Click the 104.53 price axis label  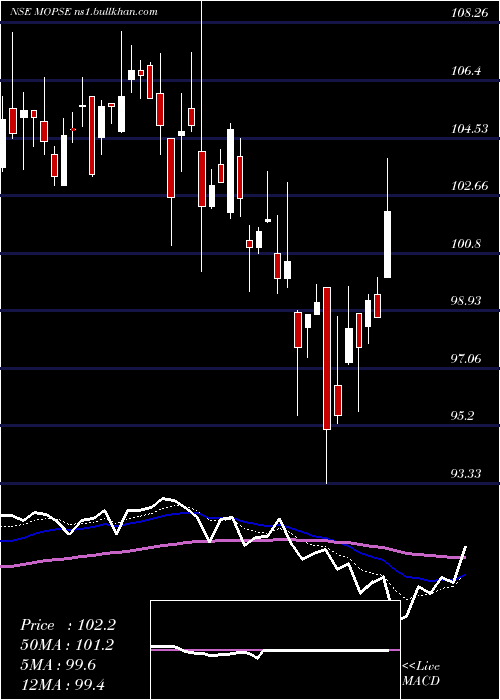[469, 129]
